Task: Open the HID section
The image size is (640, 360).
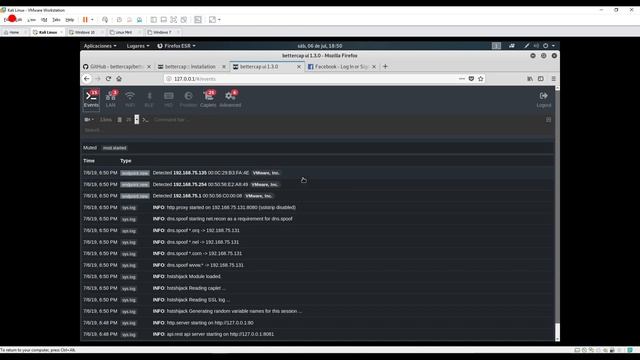Action: click(169, 100)
